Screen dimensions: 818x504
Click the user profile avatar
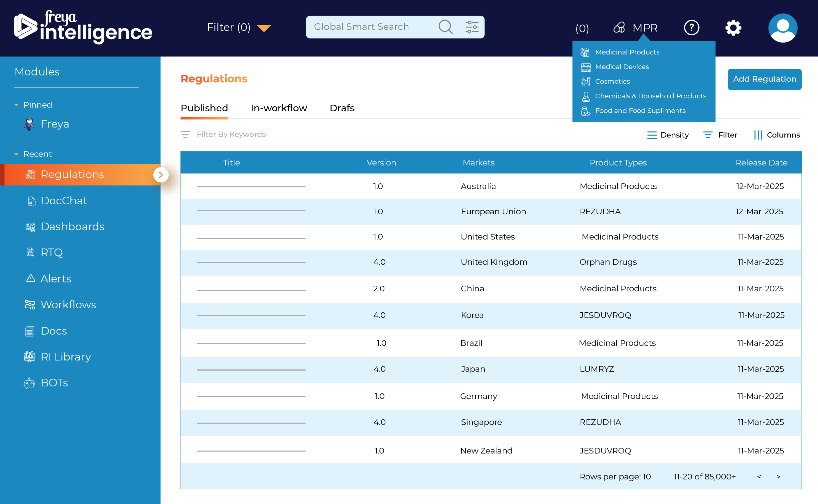click(783, 28)
